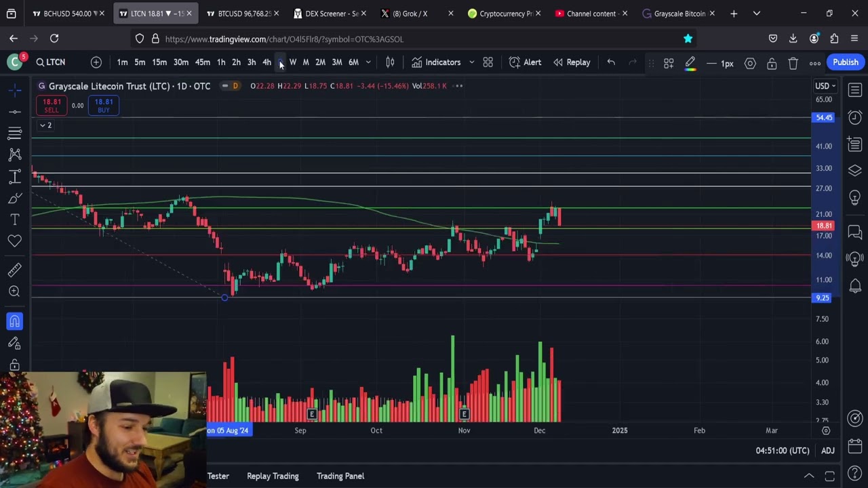Open the patterns drawing tool group
This screenshot has height=488, width=868.
[14, 155]
